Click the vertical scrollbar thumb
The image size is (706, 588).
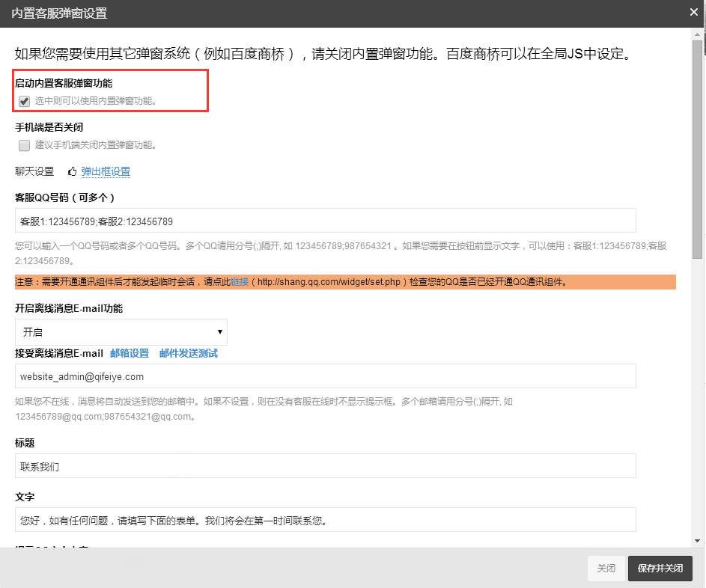pos(698,150)
